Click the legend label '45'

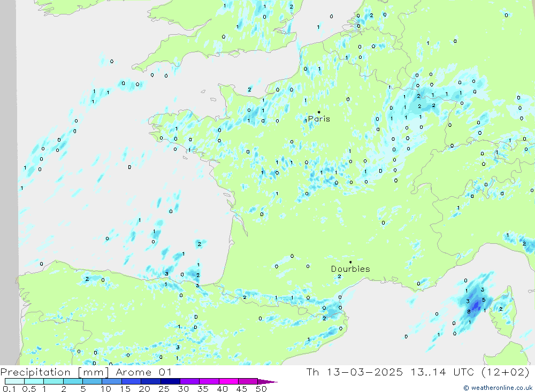[242, 389]
